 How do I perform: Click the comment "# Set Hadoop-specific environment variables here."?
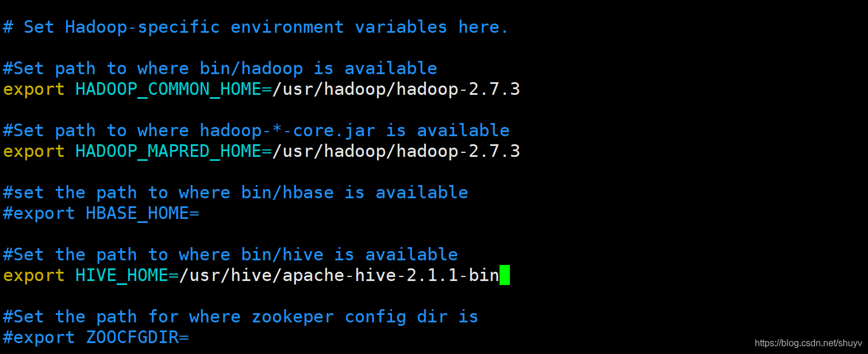(x=256, y=27)
